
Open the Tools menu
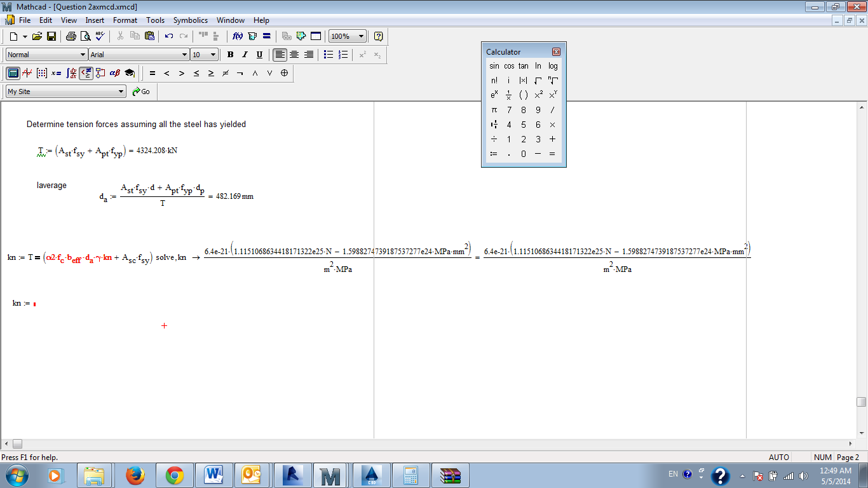[x=155, y=20]
